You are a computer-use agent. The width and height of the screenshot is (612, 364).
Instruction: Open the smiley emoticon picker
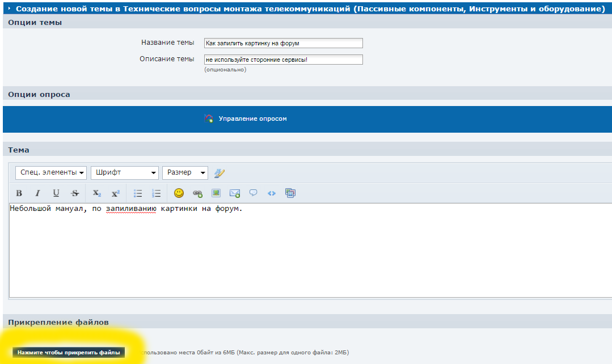coord(179,193)
